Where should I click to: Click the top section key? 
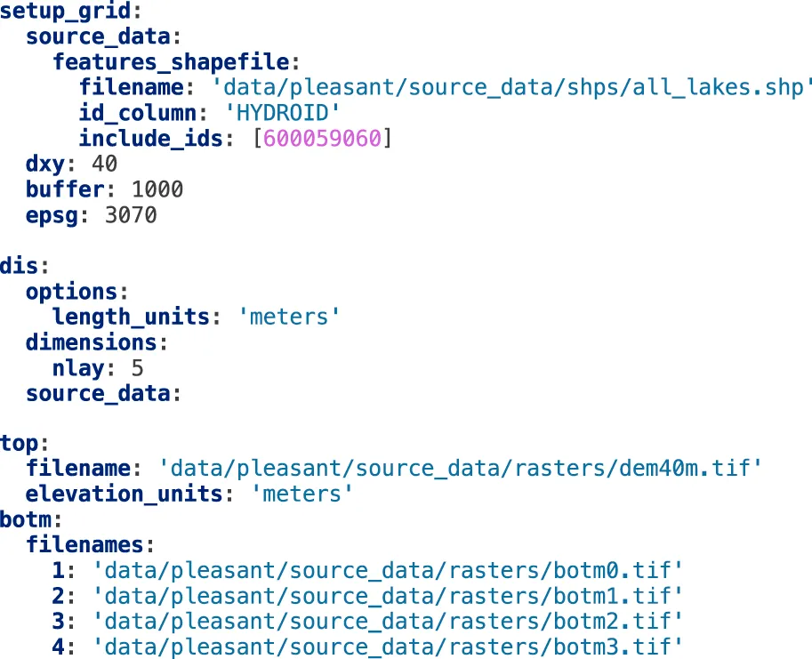[19, 441]
